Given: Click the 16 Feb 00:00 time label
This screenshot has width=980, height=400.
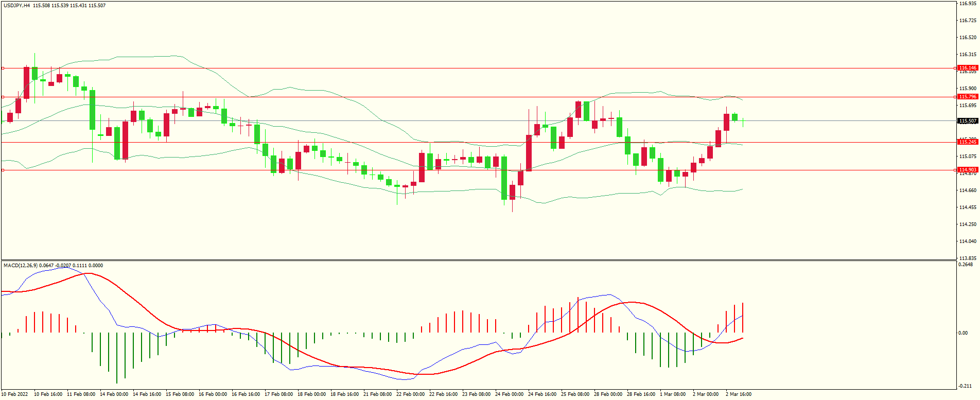Looking at the screenshot, I should (x=213, y=394).
